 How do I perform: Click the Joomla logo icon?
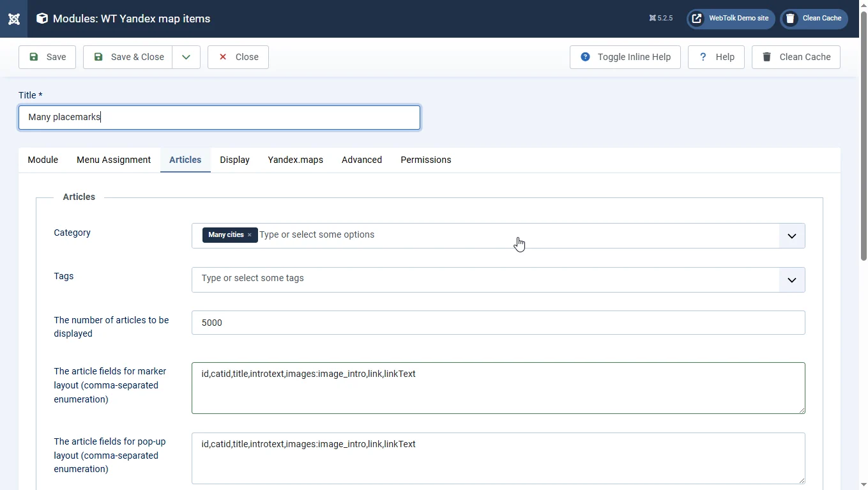coord(13,19)
